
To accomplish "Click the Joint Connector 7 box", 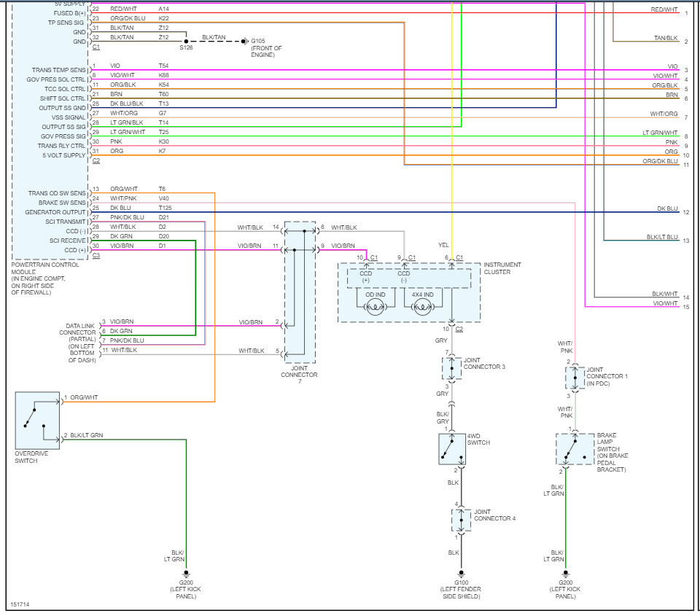I will pyautogui.click(x=300, y=292).
